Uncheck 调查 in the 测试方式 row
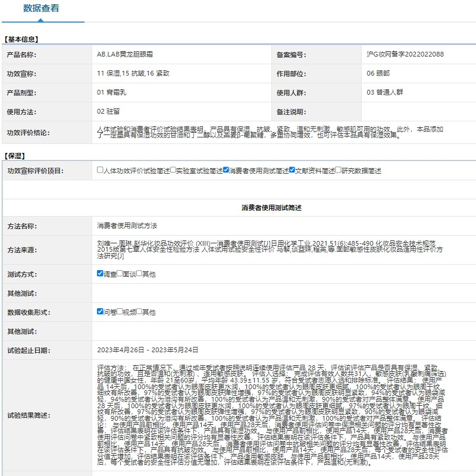 [x=100, y=274]
